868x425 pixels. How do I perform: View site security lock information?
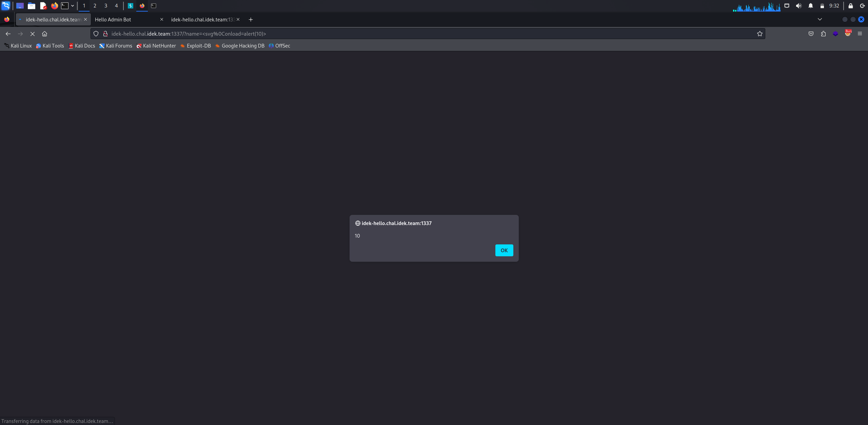tap(105, 34)
